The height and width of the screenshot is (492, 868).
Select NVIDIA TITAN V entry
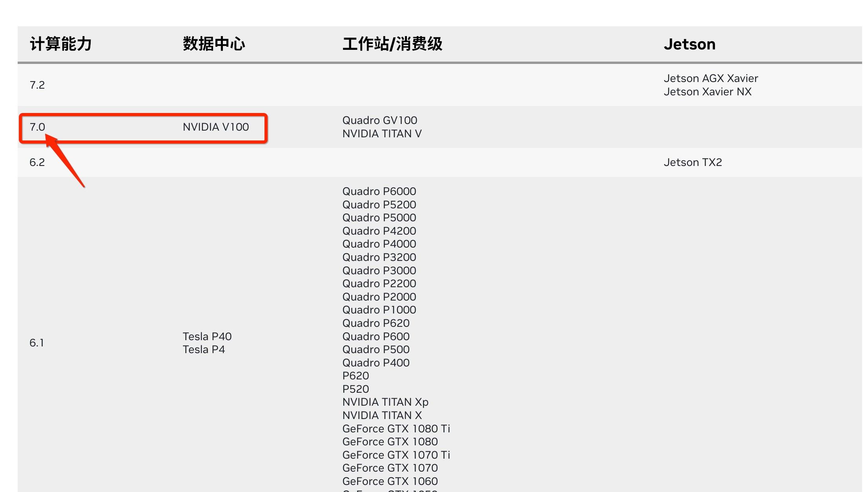[382, 133]
